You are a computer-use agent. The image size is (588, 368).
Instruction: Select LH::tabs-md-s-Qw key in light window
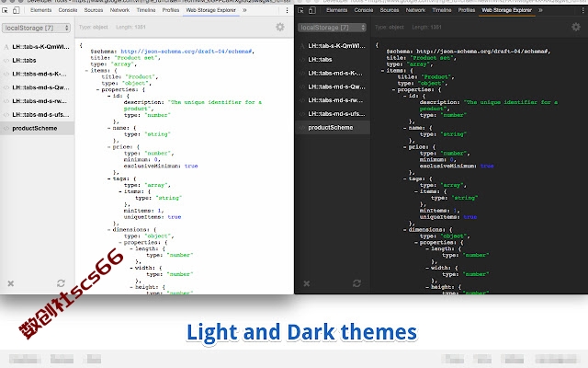coord(37,87)
